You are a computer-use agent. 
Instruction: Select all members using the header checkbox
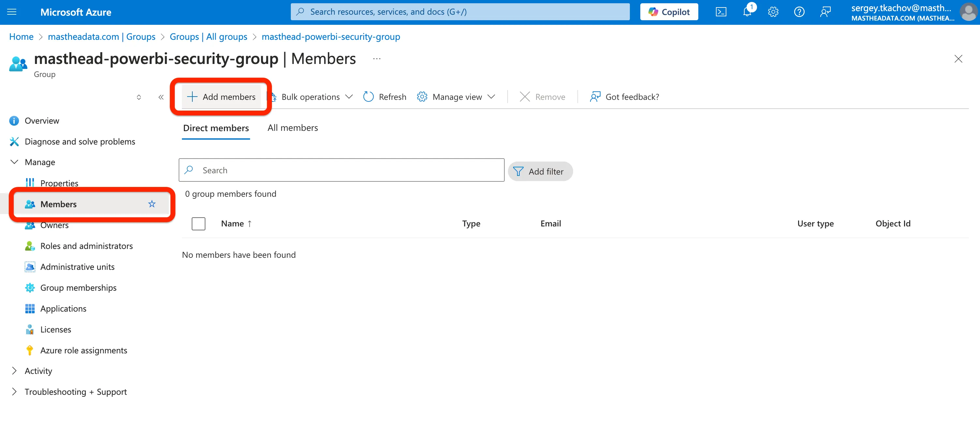click(198, 223)
